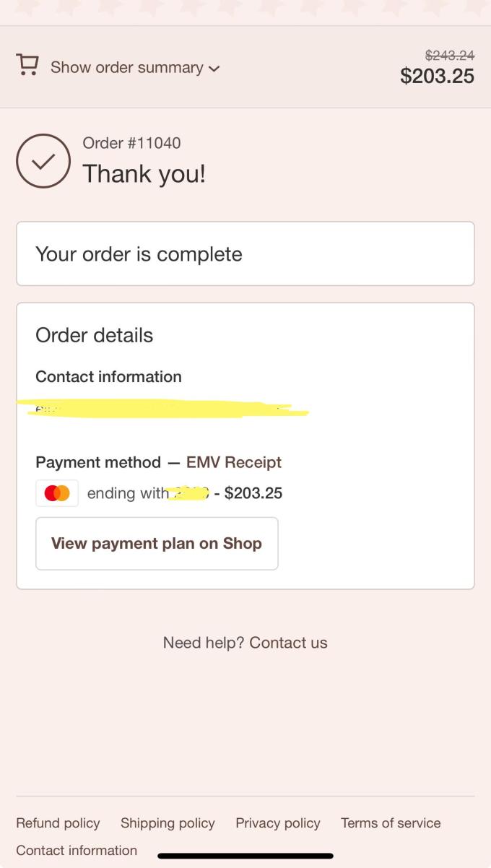The width and height of the screenshot is (491, 868).
Task: Tap the home indicator bar
Action: 245,856
